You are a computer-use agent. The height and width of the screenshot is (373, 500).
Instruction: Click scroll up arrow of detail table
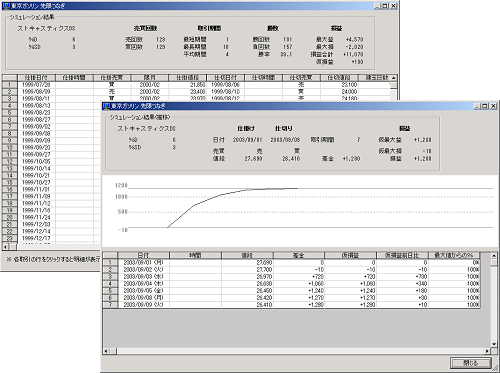tap(494, 256)
